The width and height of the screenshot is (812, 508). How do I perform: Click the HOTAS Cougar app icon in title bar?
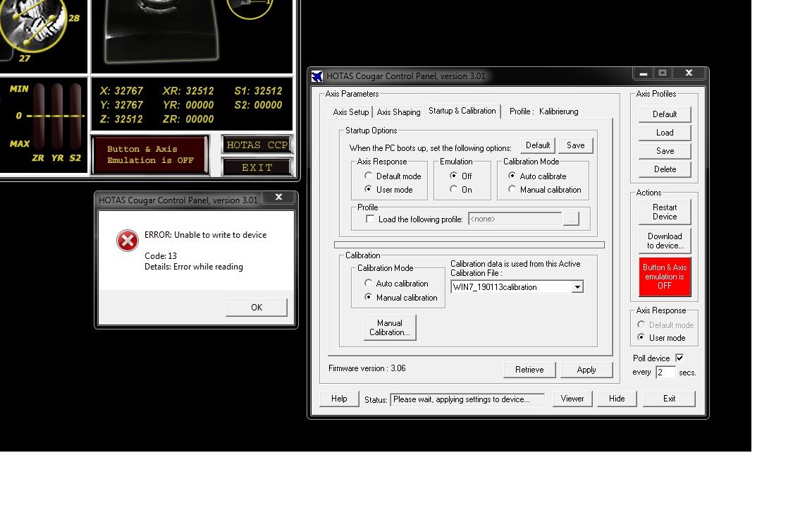point(317,76)
